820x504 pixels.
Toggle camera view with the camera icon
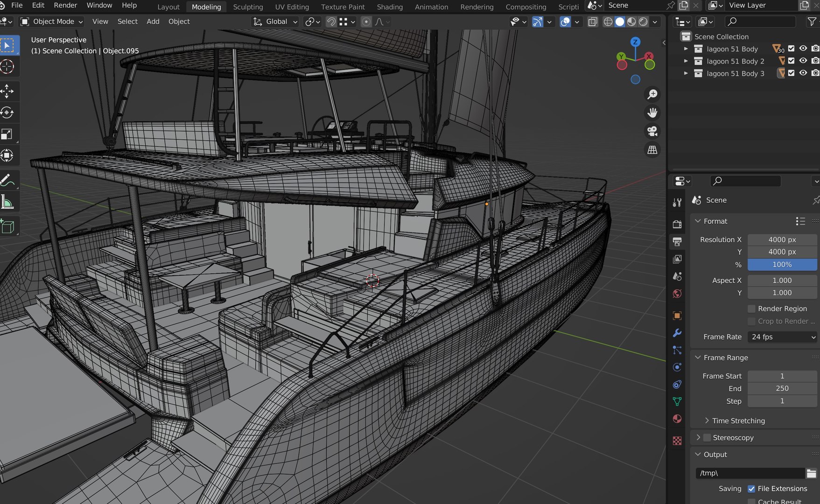click(x=652, y=131)
